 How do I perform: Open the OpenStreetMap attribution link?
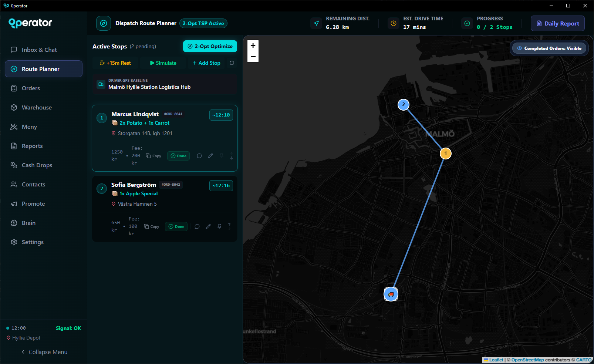tap(527, 360)
